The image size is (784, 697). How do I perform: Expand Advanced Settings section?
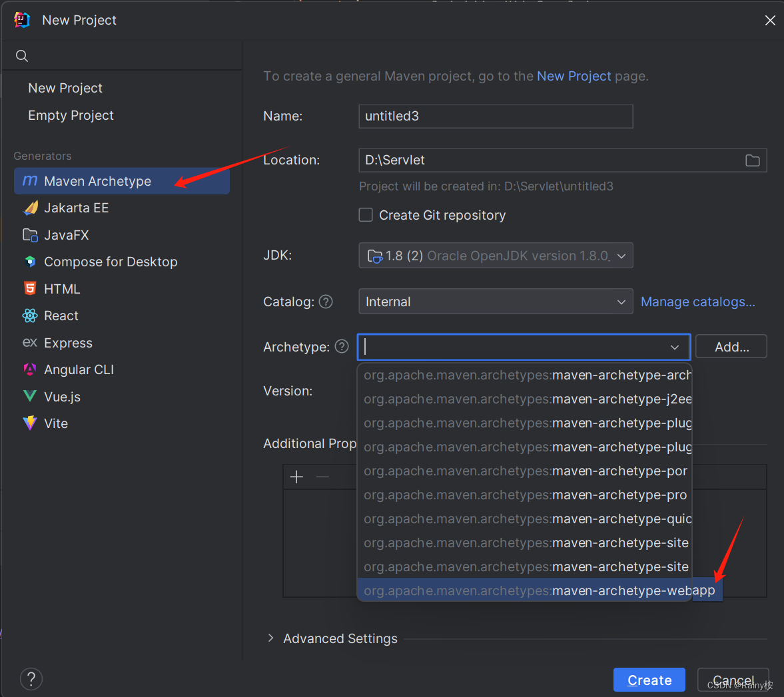pos(270,638)
